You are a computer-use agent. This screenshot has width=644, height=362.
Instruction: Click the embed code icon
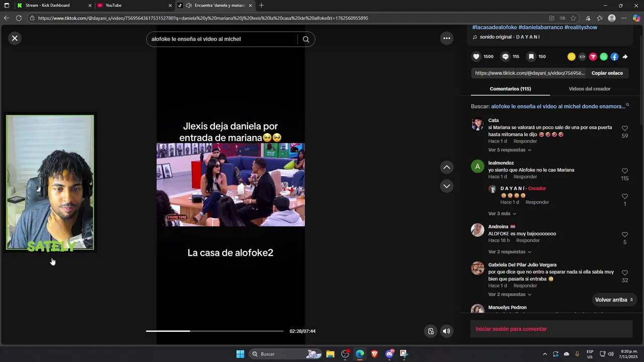[582, 57]
